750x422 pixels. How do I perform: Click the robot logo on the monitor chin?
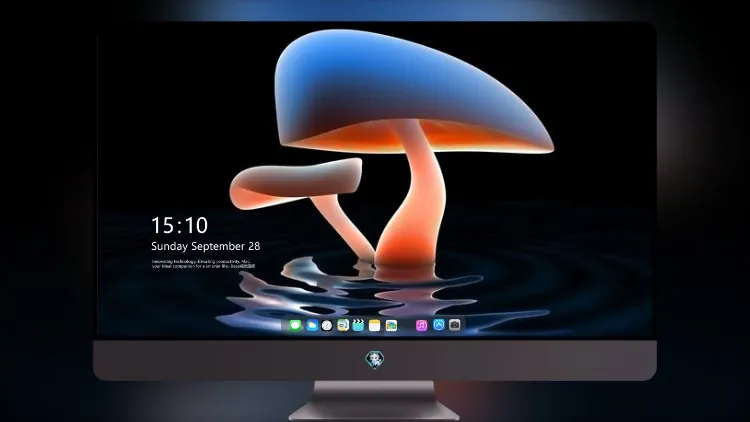(375, 359)
